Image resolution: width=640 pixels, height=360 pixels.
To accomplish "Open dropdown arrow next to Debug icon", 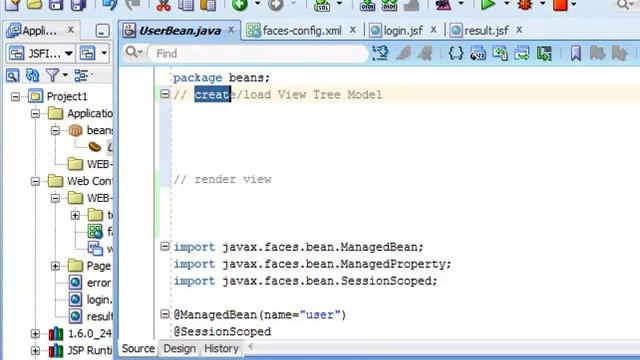I will pyautogui.click(x=542, y=4).
